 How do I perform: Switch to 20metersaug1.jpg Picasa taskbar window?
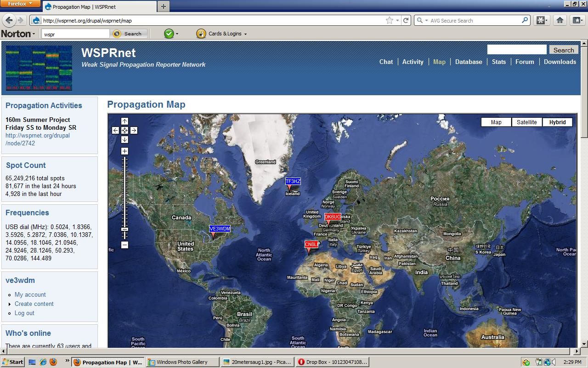257,362
